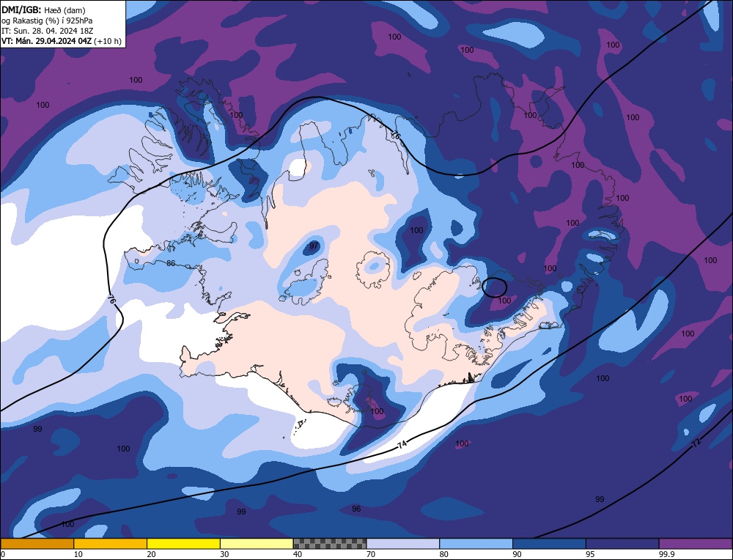The image size is (733, 560).
Task: Click the small closed contour circle in east Iceland
Action: (x=494, y=287)
